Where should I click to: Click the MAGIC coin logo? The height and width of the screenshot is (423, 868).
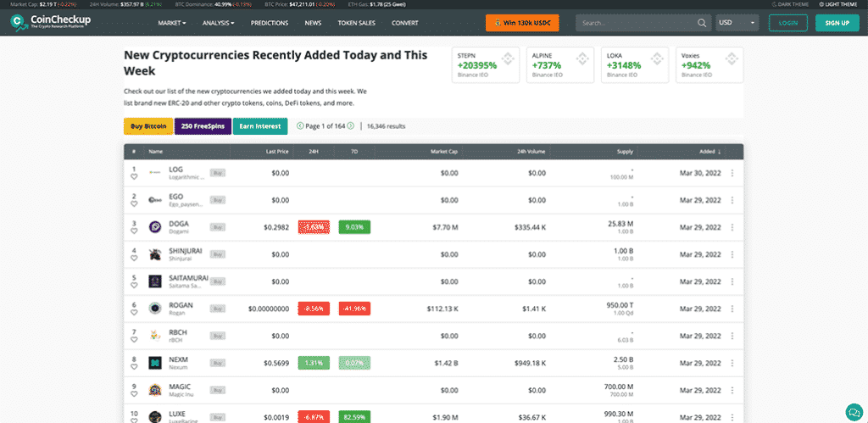pos(155,390)
